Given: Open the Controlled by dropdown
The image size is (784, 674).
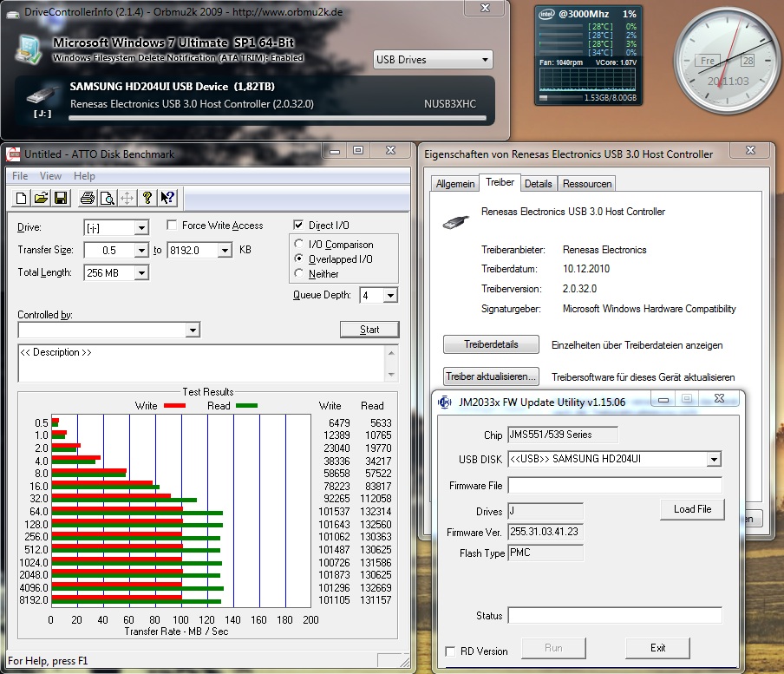Looking at the screenshot, I should pos(193,330).
